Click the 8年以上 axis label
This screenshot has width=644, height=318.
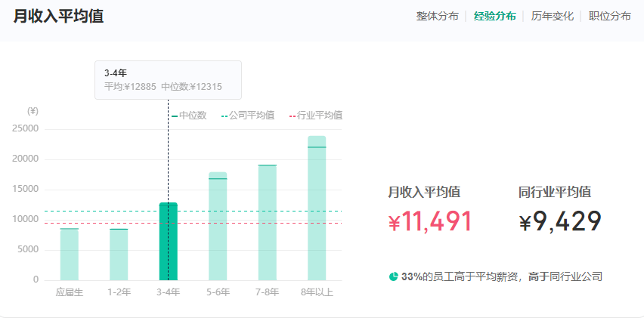(x=317, y=292)
